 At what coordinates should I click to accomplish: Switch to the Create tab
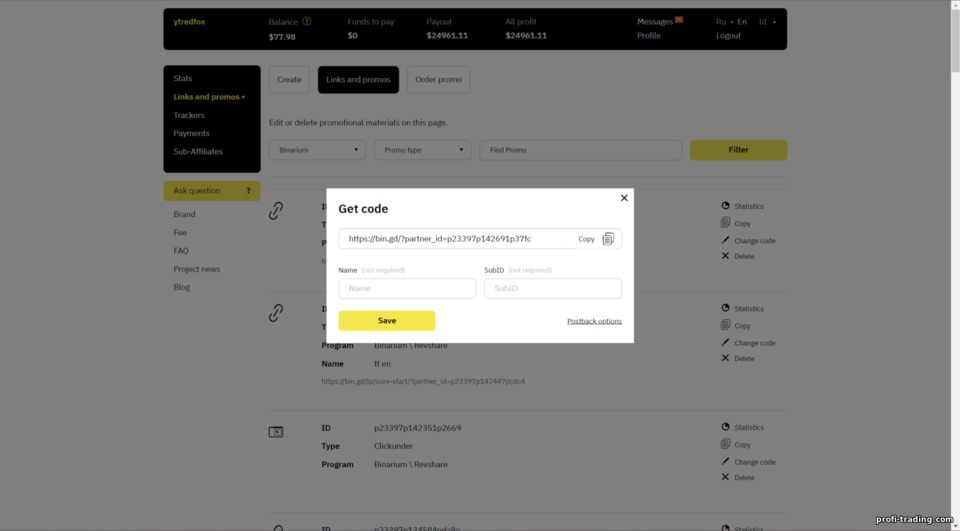click(289, 80)
